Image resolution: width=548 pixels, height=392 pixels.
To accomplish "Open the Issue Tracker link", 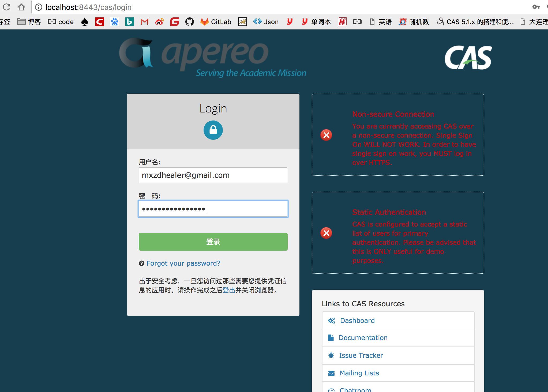I will tap(361, 355).
